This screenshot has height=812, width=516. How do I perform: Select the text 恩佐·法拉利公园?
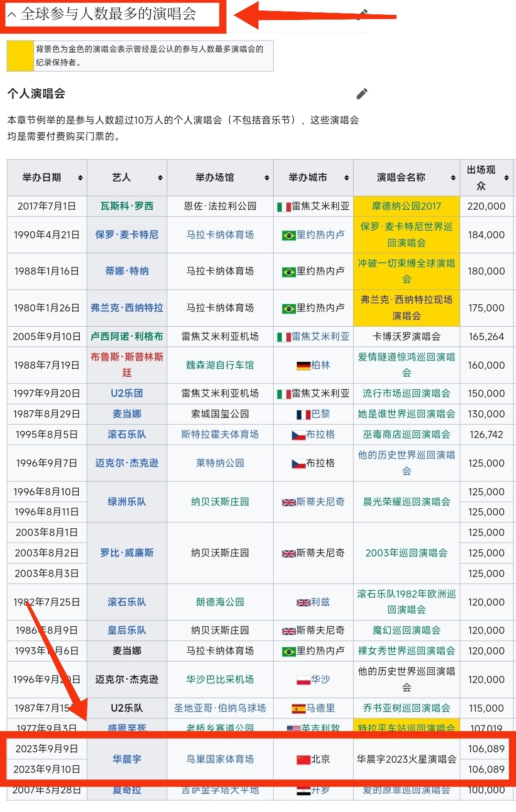tap(220, 206)
